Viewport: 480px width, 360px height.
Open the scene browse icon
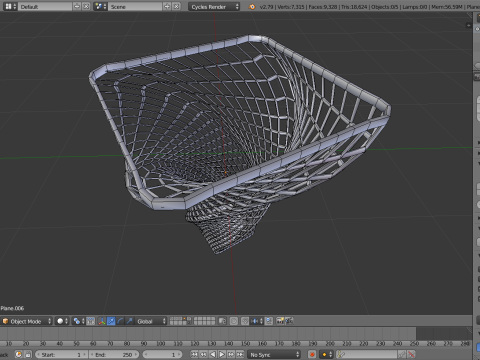(x=100, y=6)
